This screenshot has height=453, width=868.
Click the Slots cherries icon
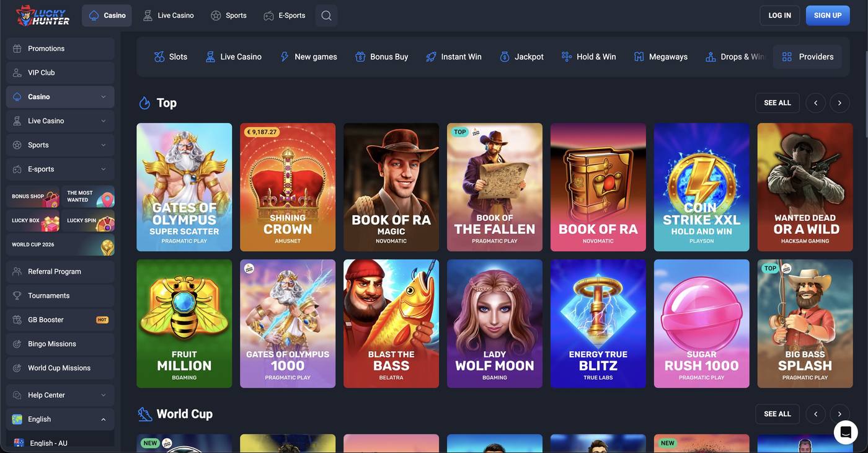point(159,56)
